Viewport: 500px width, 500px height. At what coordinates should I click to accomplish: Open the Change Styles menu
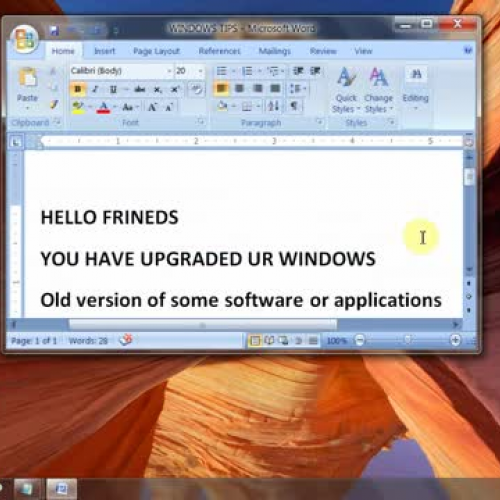click(379, 90)
